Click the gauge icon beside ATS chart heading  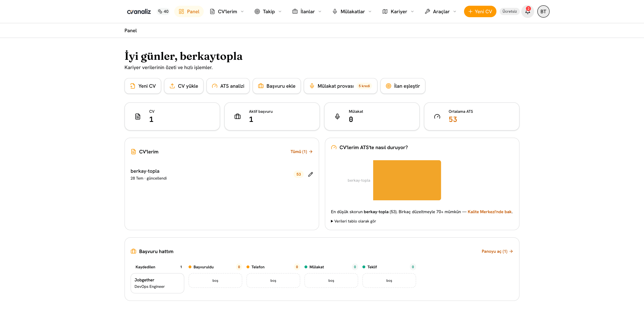point(334,148)
